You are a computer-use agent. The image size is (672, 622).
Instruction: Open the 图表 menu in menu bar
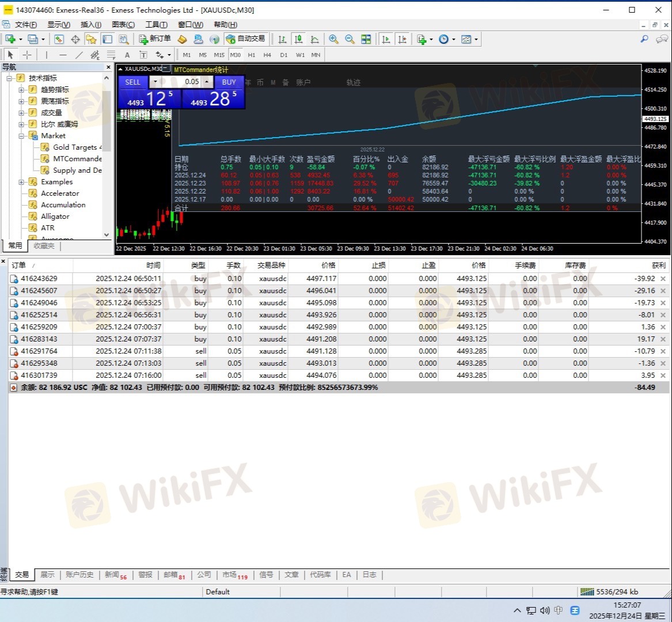123,25
